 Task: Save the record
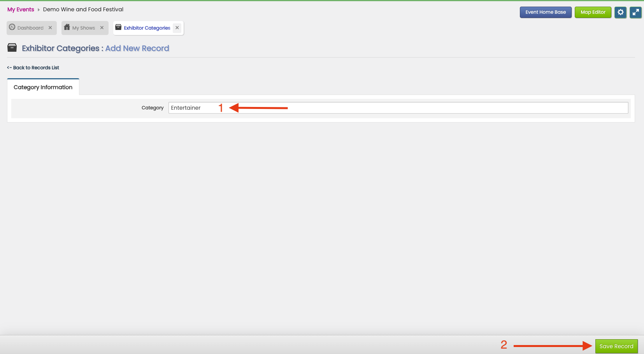(x=616, y=346)
